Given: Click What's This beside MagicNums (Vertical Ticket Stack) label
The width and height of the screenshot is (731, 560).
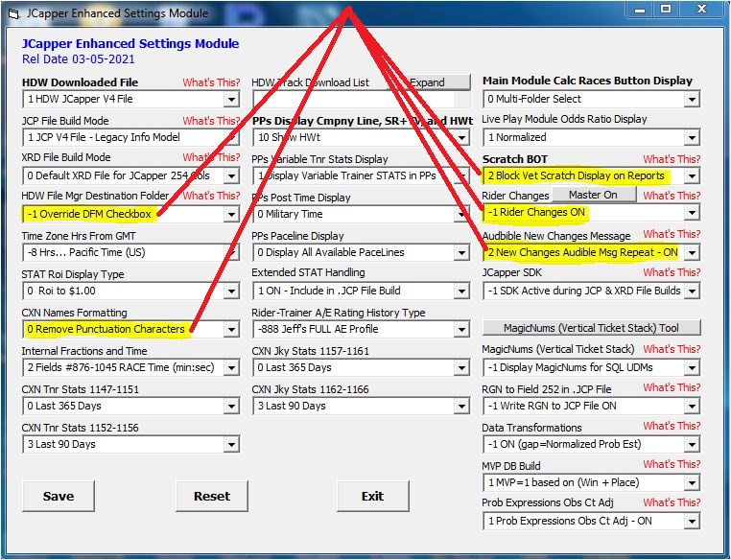Looking at the screenshot, I should point(672,349).
